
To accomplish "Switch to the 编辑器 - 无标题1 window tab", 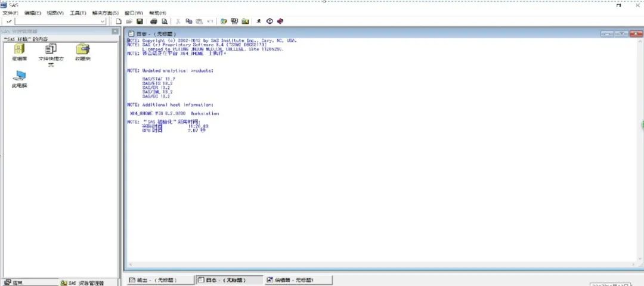I will point(298,280).
